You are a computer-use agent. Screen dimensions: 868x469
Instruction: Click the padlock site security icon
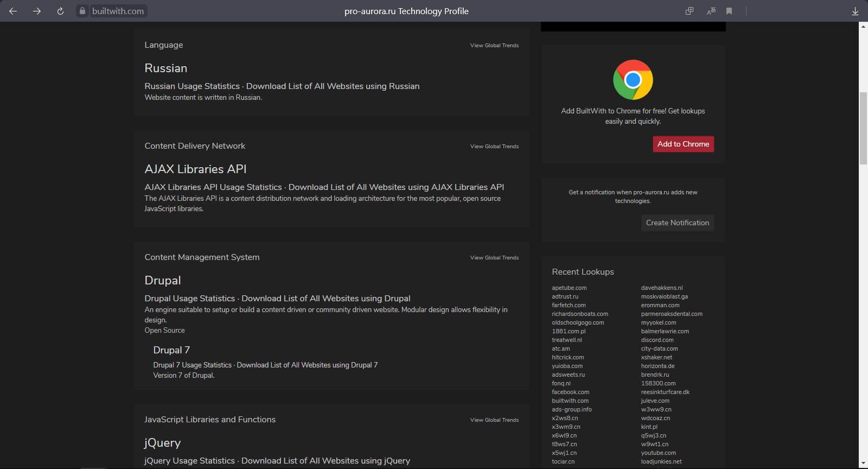82,11
